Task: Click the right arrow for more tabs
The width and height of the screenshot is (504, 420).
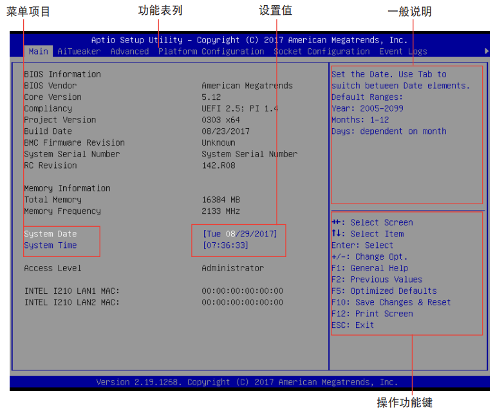Action: point(487,51)
